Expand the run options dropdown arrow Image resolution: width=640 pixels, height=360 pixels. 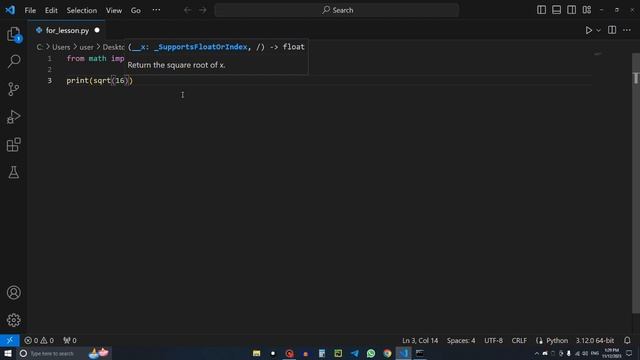tap(598, 30)
